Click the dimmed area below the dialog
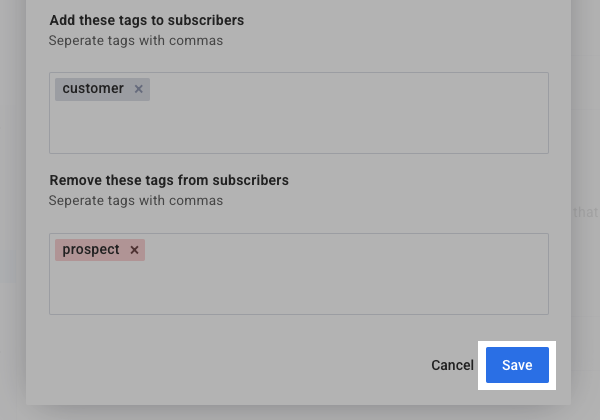The image size is (600, 420). [x=300, y=412]
